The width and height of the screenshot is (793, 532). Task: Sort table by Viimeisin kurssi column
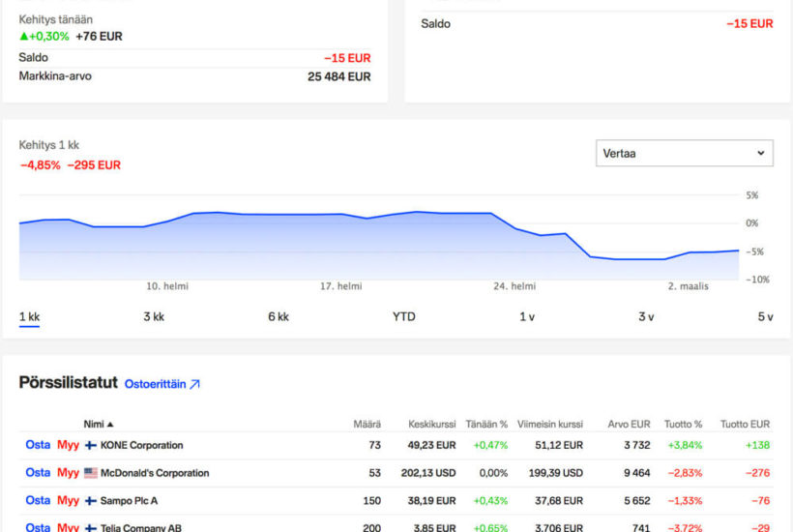click(x=549, y=425)
